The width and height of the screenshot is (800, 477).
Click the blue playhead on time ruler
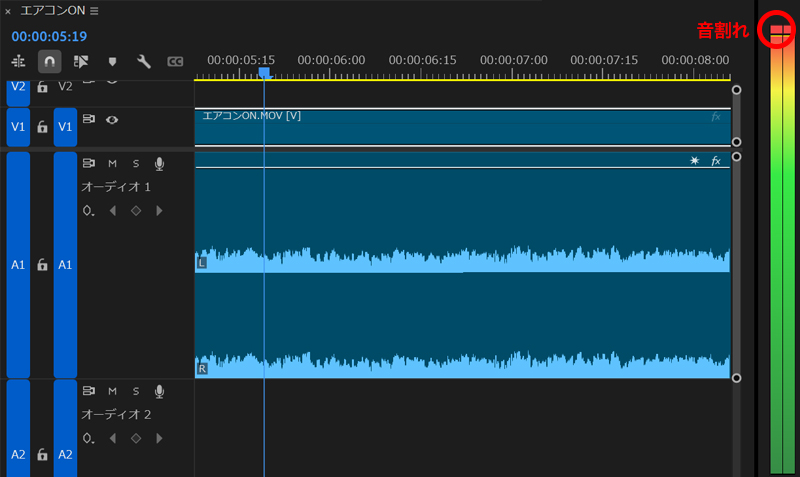[x=264, y=73]
